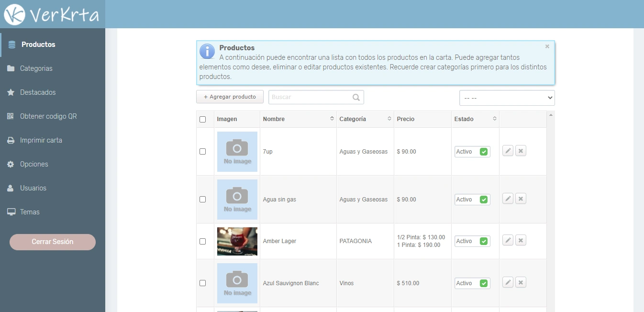Remove Azul Sauvignon Blanc with X icon
Viewport: 644px width, 312px height.
click(521, 283)
